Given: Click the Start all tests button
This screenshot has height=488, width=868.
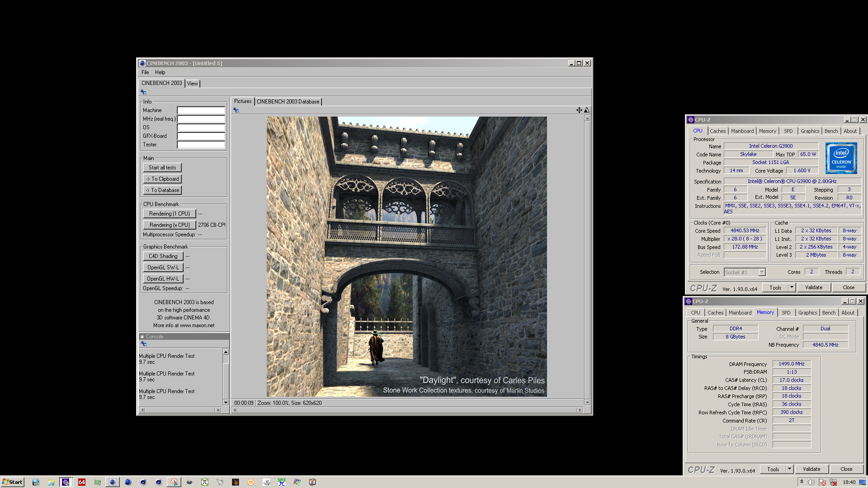Looking at the screenshot, I should (x=162, y=168).
